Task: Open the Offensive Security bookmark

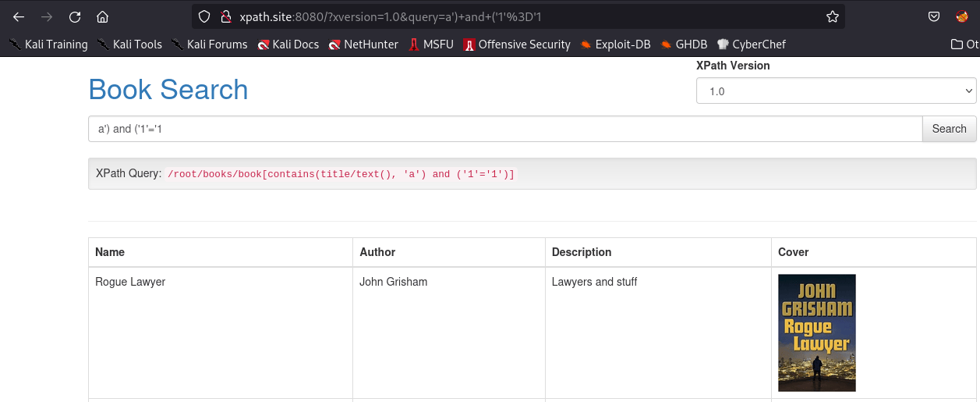Action: point(517,44)
